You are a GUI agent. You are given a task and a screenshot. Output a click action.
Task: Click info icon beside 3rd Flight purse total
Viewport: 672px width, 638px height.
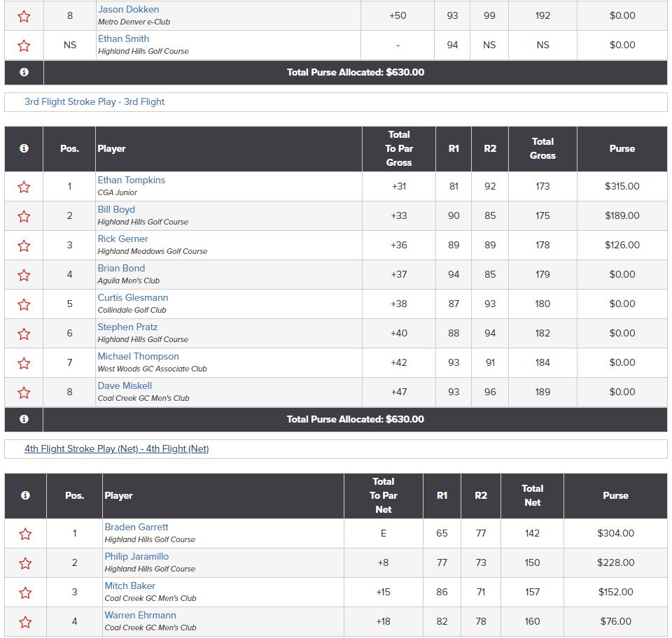[x=24, y=419]
